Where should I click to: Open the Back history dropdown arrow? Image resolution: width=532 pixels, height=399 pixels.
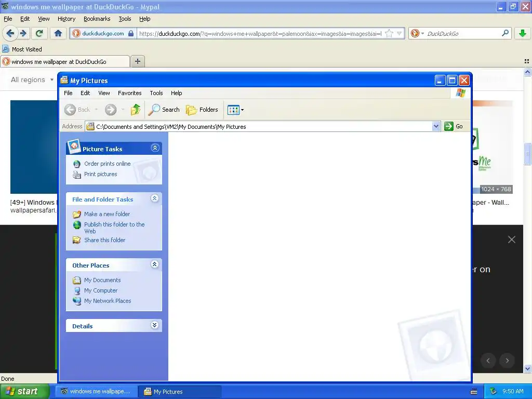(97, 110)
